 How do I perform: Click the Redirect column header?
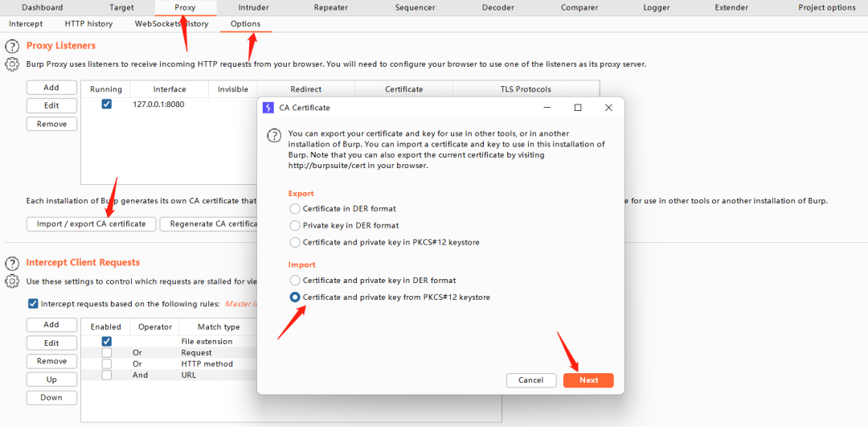[x=306, y=89]
